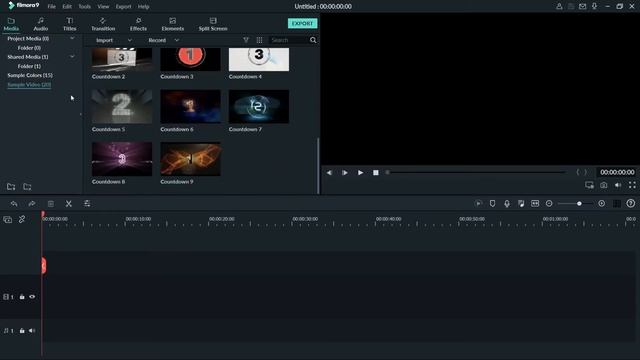Viewport: 640px width, 360px height.
Task: Select the Countdown 8 thumbnail
Action: pyautogui.click(x=122, y=159)
